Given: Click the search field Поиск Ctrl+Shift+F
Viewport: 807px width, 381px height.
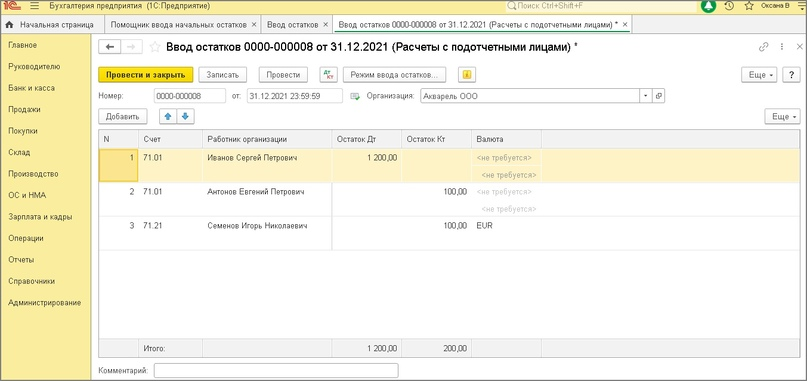Looking at the screenshot, I should pos(601,6).
